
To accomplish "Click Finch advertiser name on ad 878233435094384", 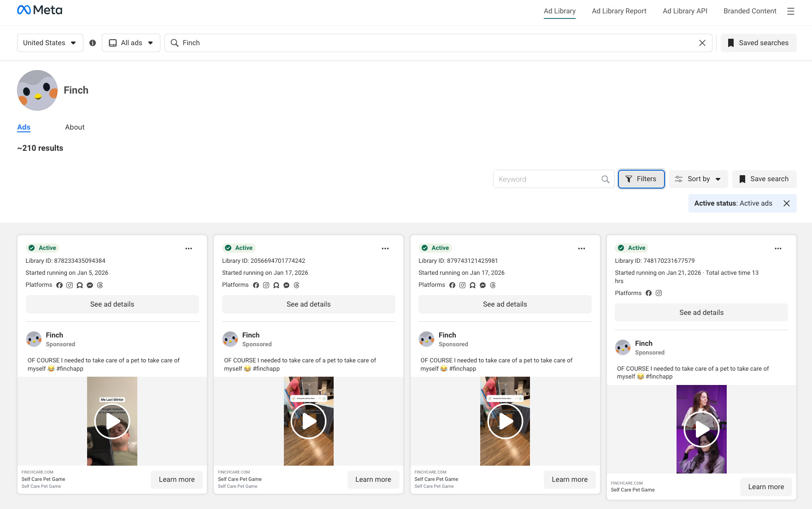I will click(x=54, y=335).
